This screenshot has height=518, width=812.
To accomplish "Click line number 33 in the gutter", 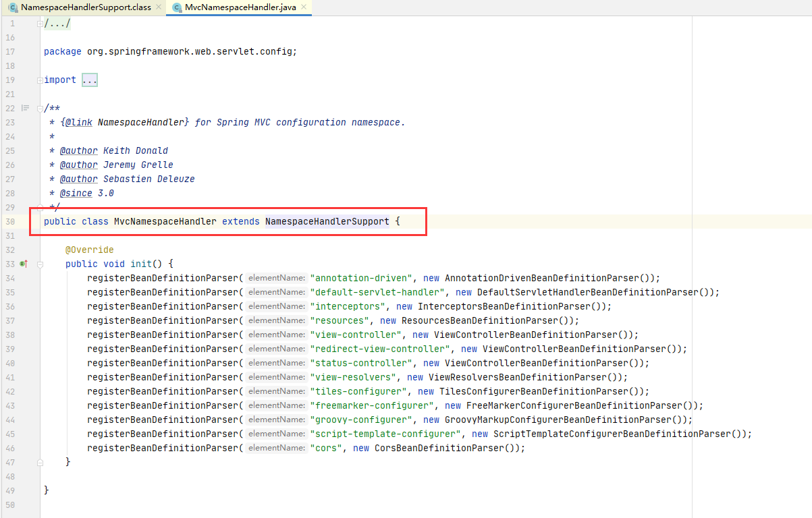I will click(x=10, y=264).
